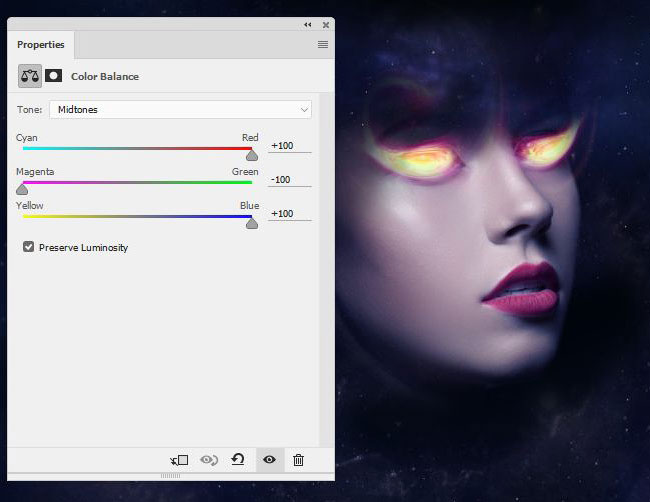Click the panel bottom resize grip

coord(170,476)
